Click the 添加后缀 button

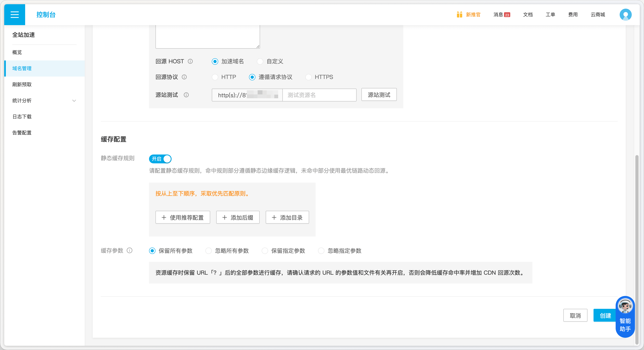click(x=238, y=217)
